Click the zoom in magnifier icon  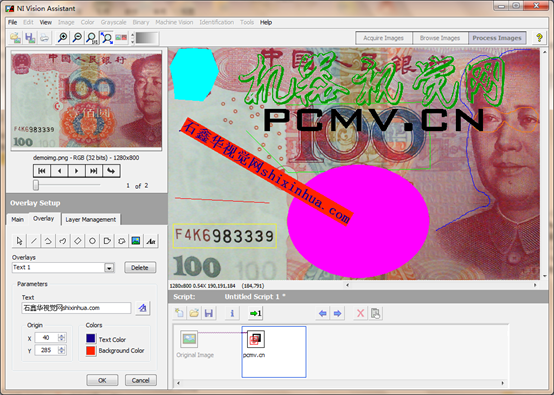(x=63, y=38)
